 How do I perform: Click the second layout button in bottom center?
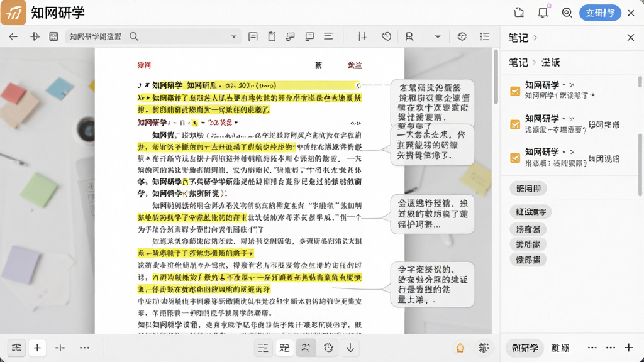pos(284,348)
